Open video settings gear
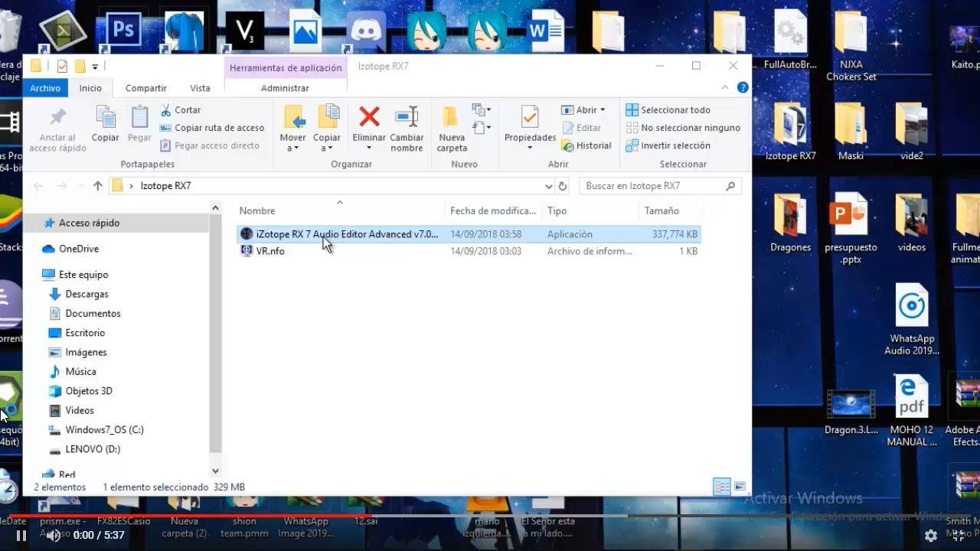The image size is (980, 551). (x=930, y=535)
